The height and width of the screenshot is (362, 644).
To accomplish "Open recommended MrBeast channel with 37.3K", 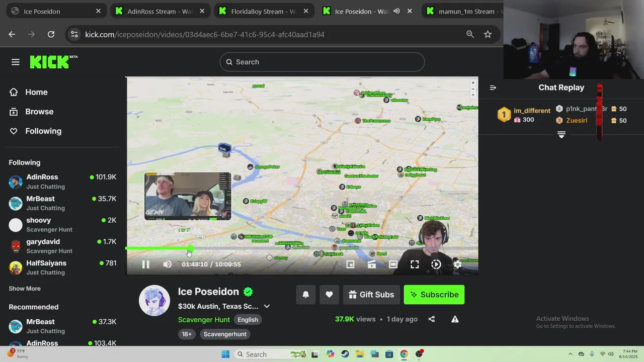I will tap(63, 326).
